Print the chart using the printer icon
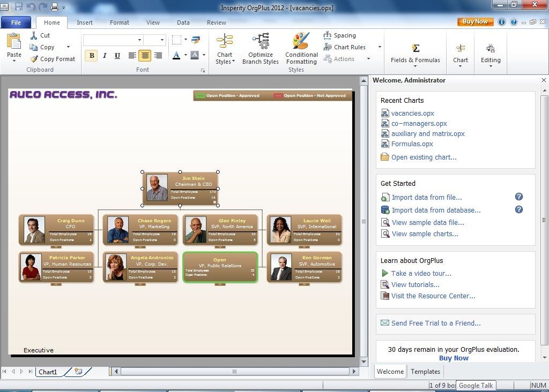The height and width of the screenshot is (392, 549). (x=54, y=6)
